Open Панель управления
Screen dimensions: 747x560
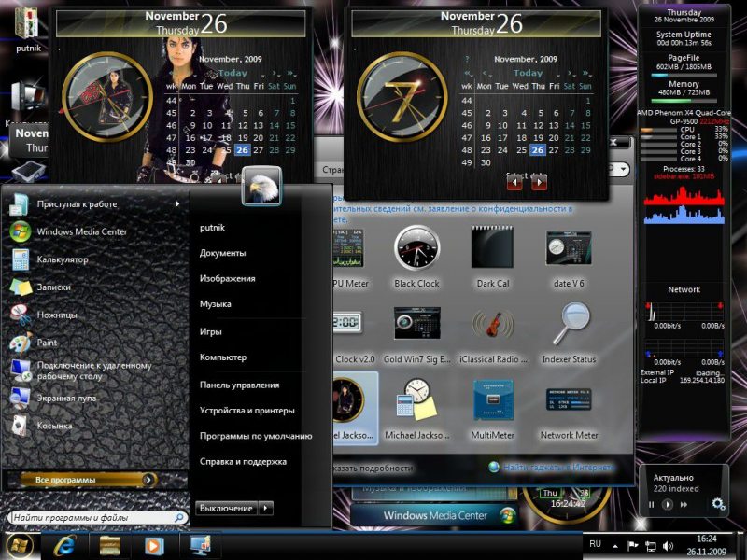pyautogui.click(x=240, y=385)
